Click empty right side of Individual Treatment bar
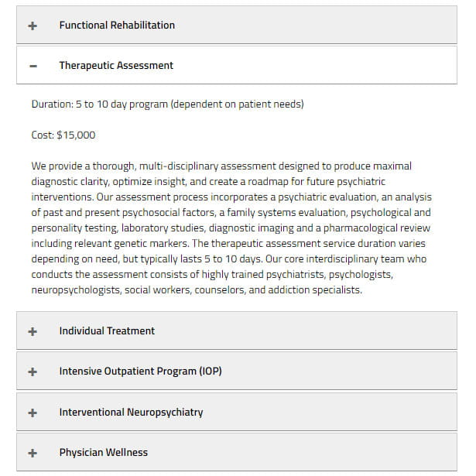 [x=348, y=331]
